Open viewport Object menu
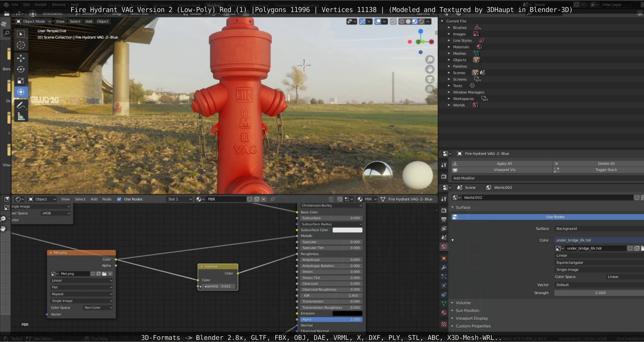Image resolution: width=644 pixels, height=342 pixels. [x=103, y=21]
